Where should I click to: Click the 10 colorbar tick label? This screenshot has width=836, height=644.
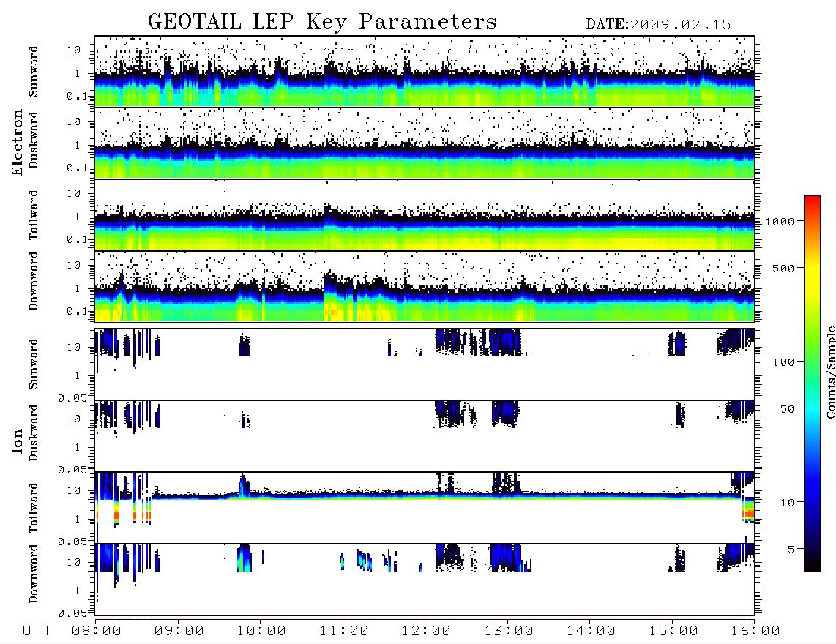tap(788, 503)
